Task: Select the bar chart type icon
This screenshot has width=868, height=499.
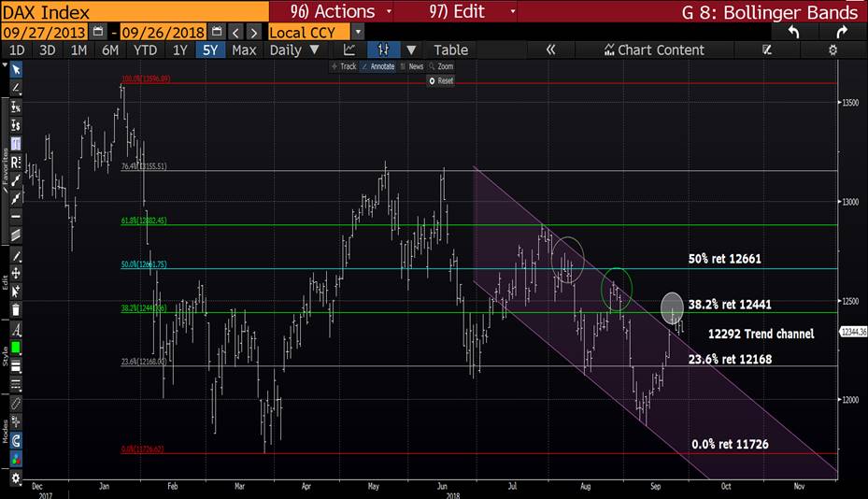Action: pos(383,50)
